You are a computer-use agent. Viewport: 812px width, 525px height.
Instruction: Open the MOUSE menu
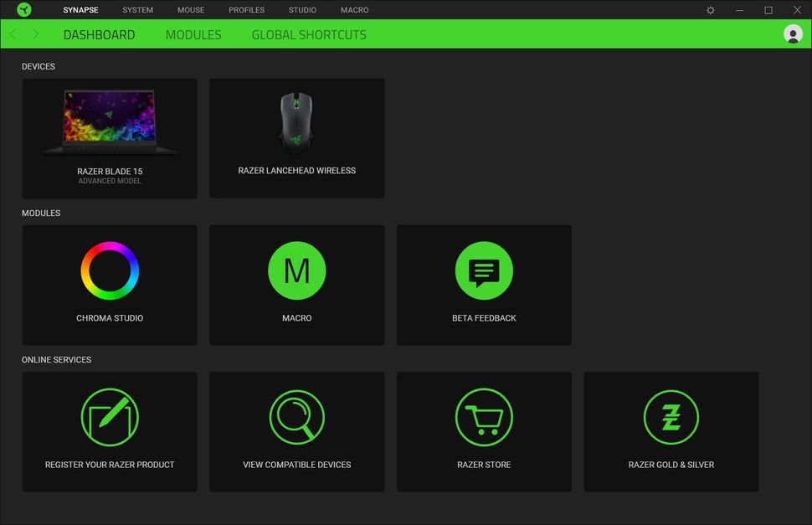click(191, 10)
